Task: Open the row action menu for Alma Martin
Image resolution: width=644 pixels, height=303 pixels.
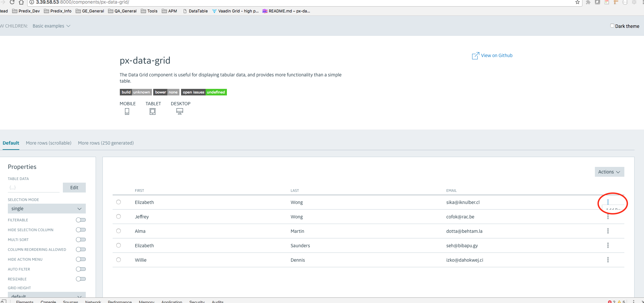Action: point(608,231)
